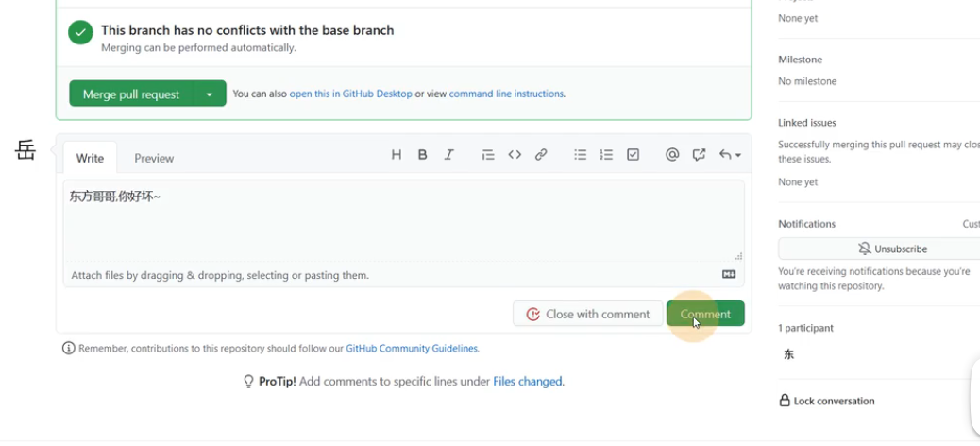This screenshot has height=446, width=980.
Task: Add a link with the chain icon
Action: [541, 155]
